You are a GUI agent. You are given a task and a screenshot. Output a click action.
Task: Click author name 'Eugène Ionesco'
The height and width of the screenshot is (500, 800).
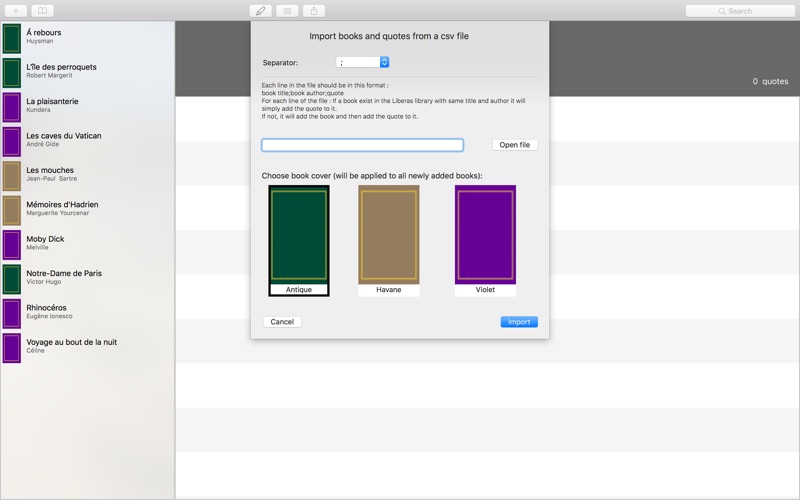click(x=49, y=316)
